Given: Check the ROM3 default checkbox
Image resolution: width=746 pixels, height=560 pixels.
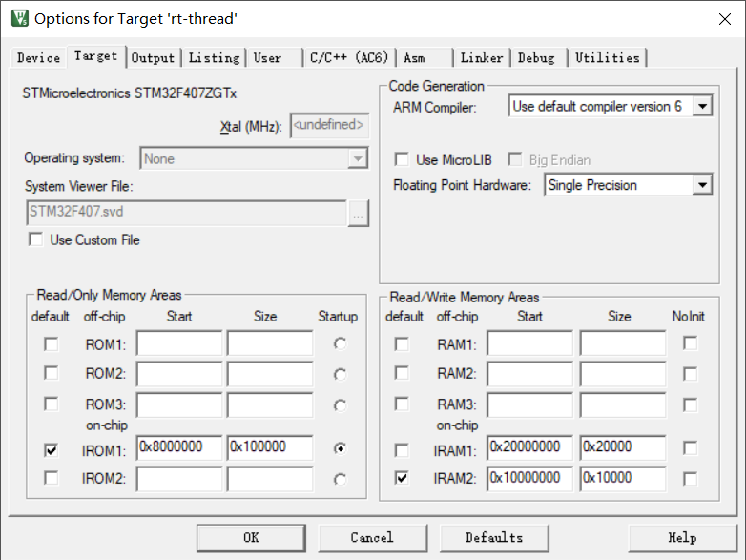Looking at the screenshot, I should click(x=52, y=404).
